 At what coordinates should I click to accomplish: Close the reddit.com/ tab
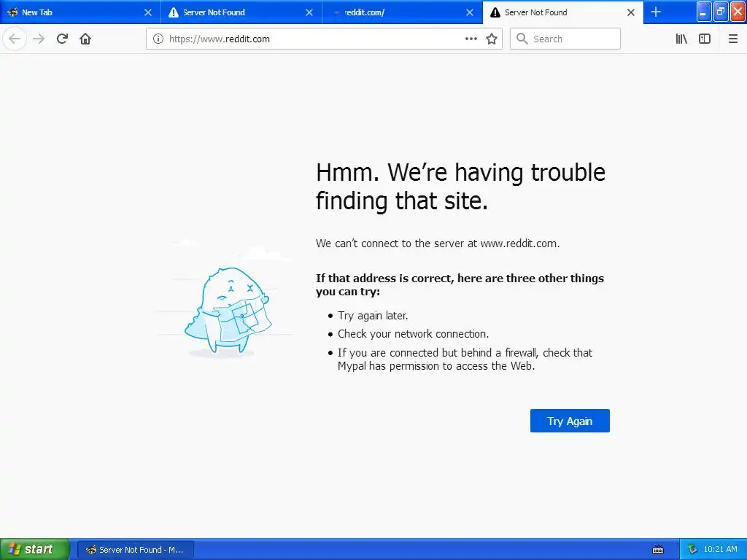470,12
